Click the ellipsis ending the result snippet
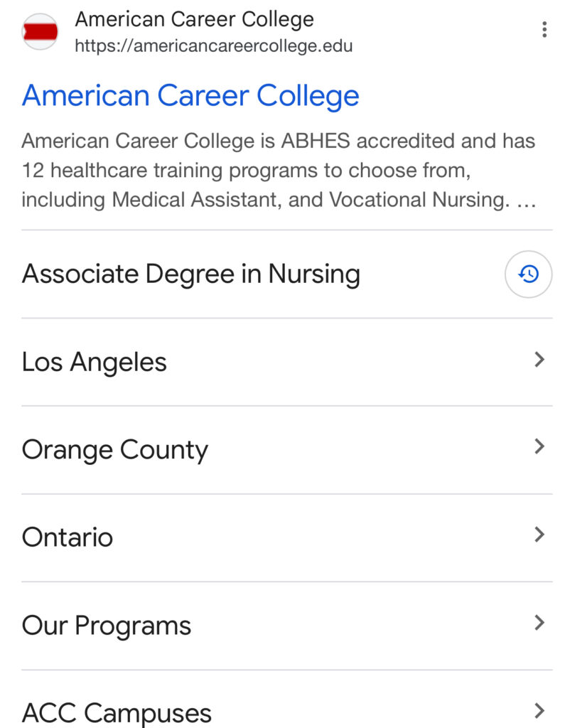 526,201
